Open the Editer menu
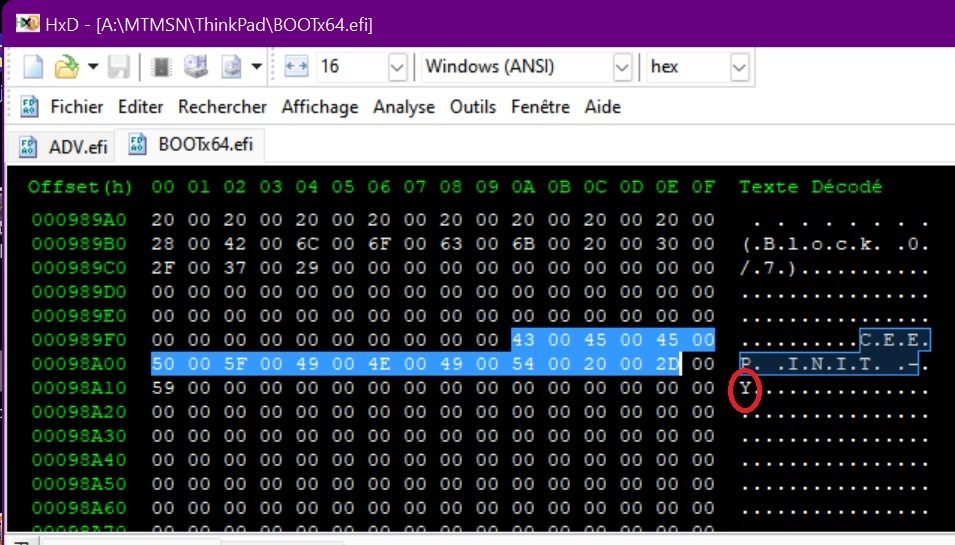Screen dimensions: 955x545 pos(140,107)
